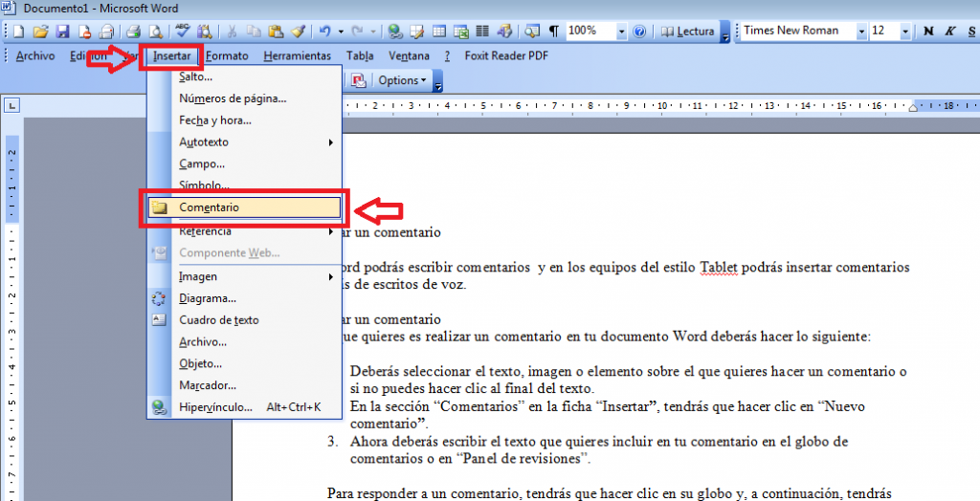Click the Foxit PDF email icon

(358, 80)
